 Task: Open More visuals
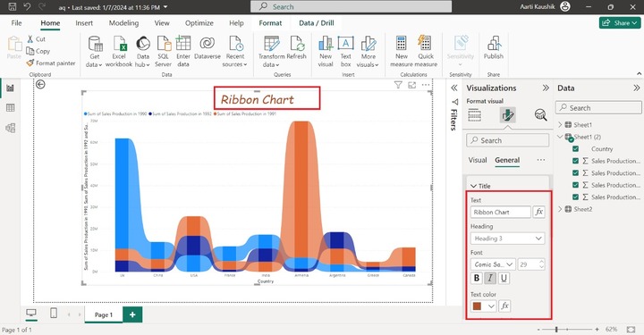coord(368,51)
